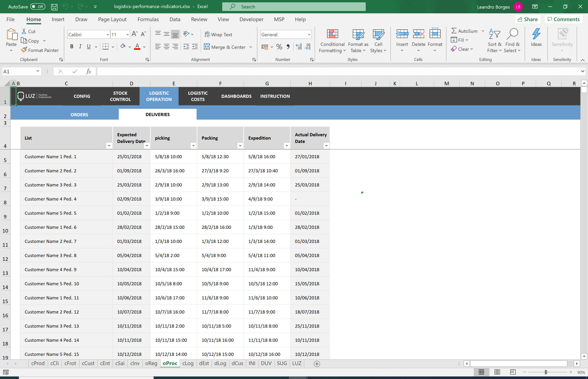Screen dimensions: 588x379
Task: Click the AutoSum icon
Action: [x=454, y=31]
